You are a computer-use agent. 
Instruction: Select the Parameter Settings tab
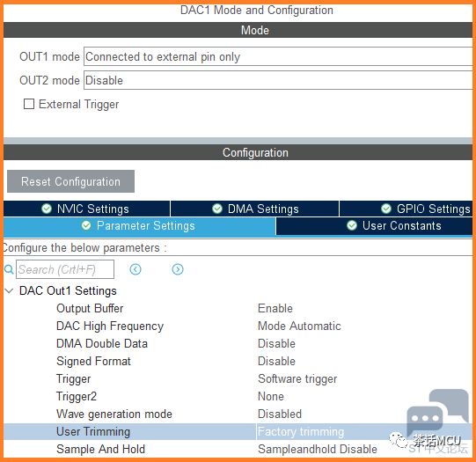tap(139, 226)
